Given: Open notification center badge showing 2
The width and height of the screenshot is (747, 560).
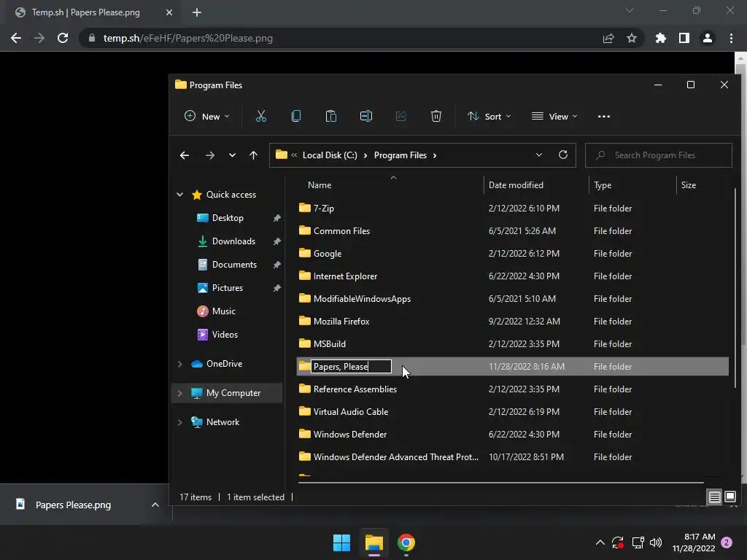Looking at the screenshot, I should pos(727,542).
